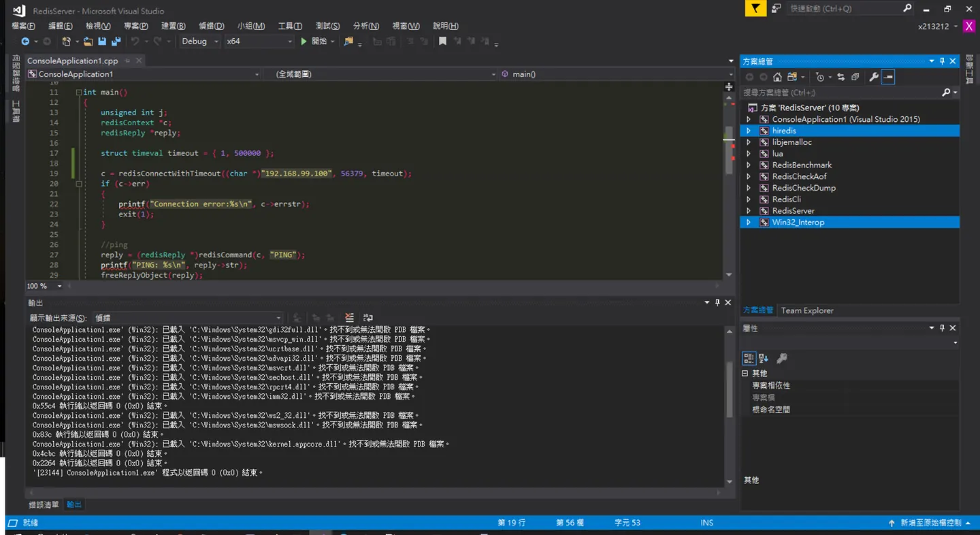Click the Home icon in Solution Explorer
980x535 pixels.
777,77
